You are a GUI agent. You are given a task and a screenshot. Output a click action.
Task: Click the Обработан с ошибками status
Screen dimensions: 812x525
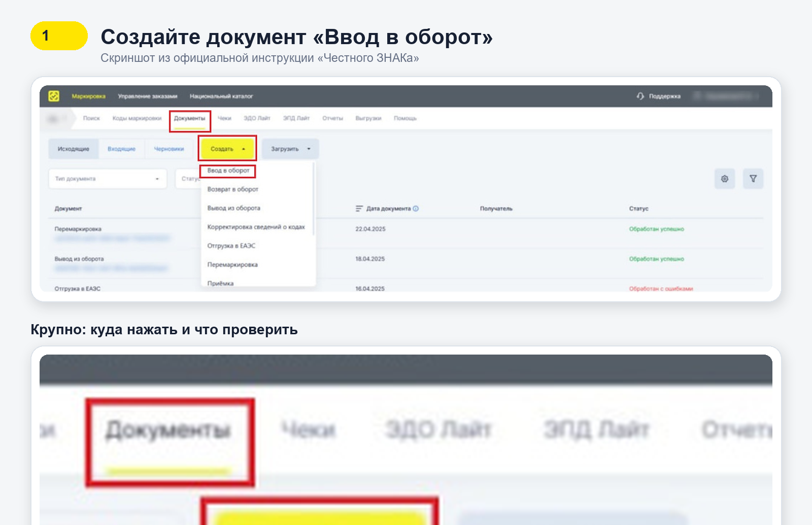click(x=661, y=289)
